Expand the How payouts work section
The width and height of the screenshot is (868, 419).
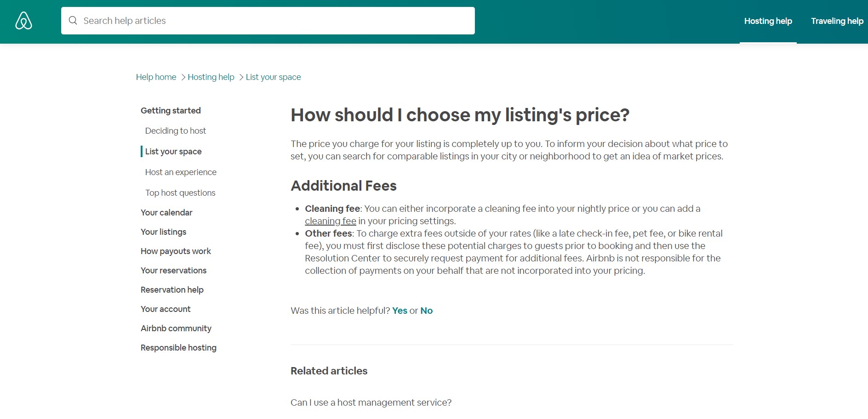pyautogui.click(x=176, y=251)
